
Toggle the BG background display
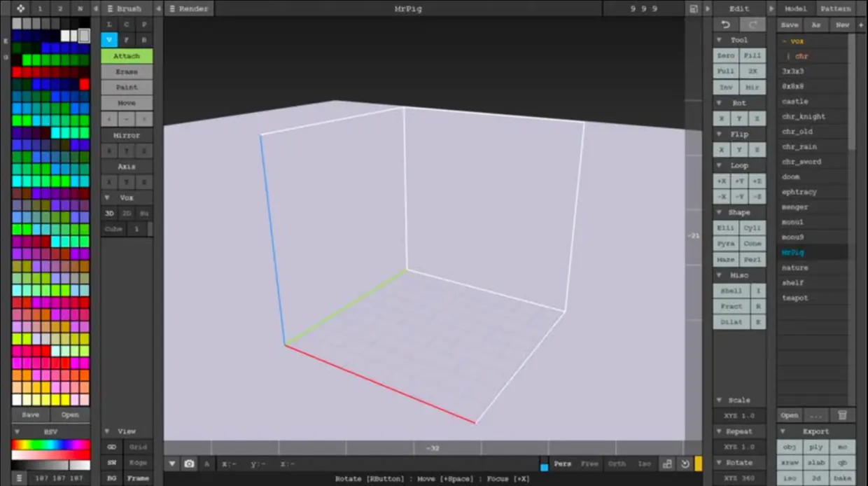pos(112,478)
